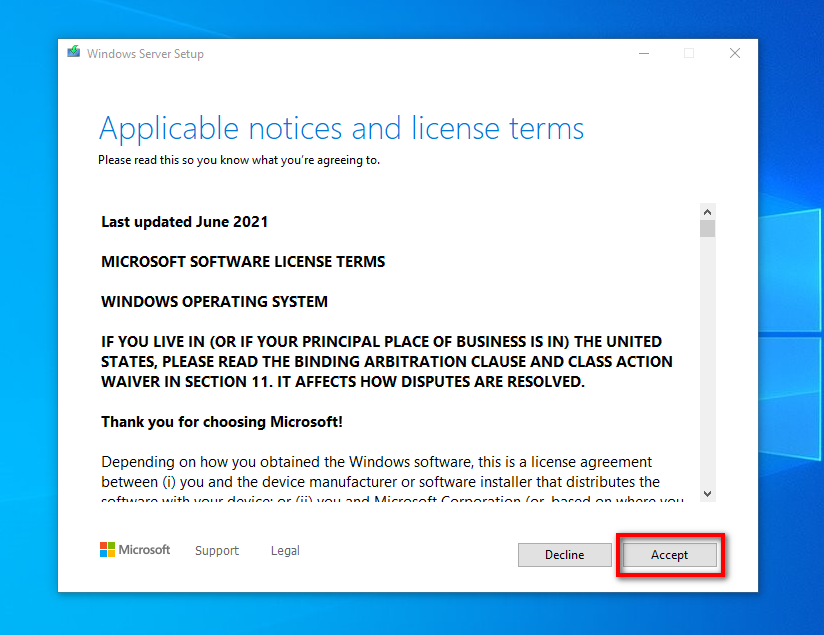Click the Microsoft logo
Image resolution: width=824 pixels, height=635 pixels.
[135, 550]
